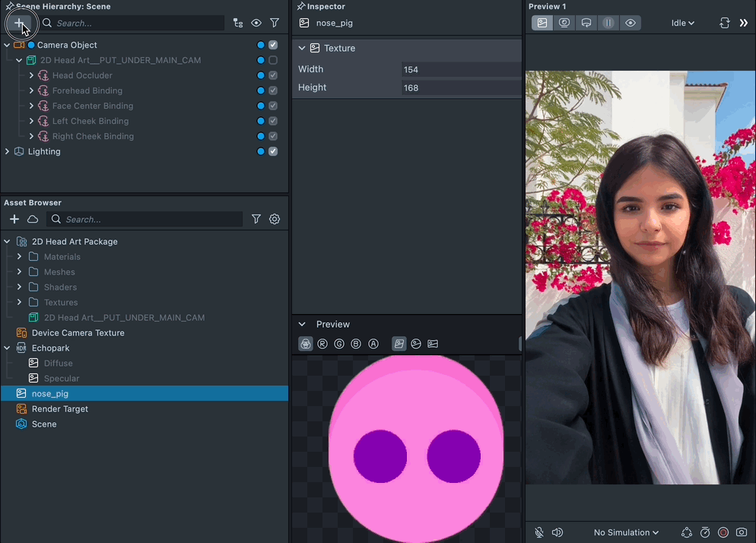Viewport: 756px width, 543px height.
Task: Click the add object plus button in Scene Hierarchy
Action: (18, 24)
